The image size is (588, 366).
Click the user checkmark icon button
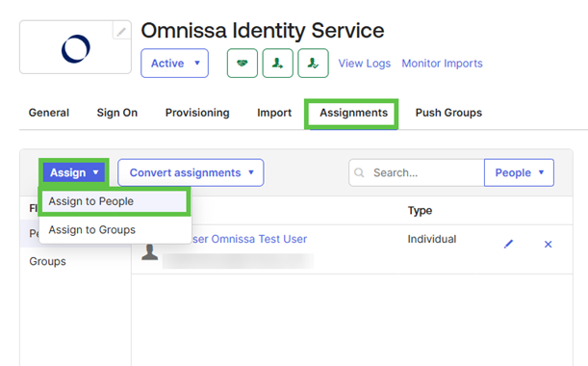[313, 63]
